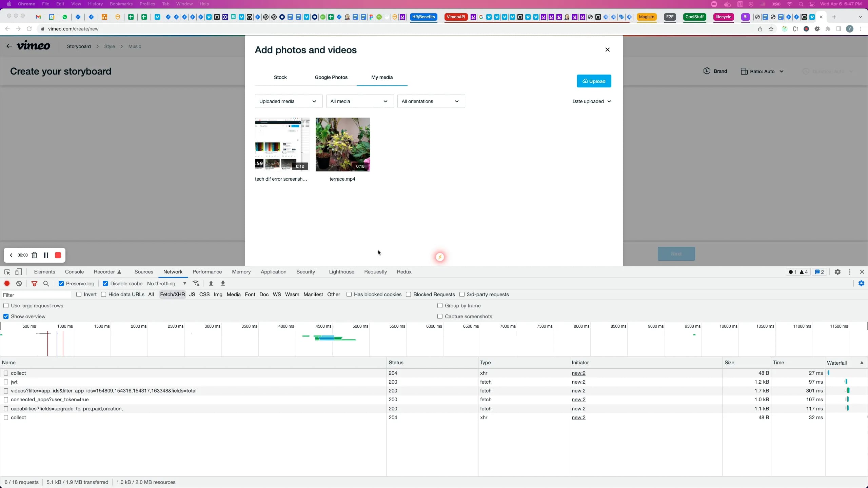Enable Has blocked cookies checkbox
The image size is (868, 488).
349,294
